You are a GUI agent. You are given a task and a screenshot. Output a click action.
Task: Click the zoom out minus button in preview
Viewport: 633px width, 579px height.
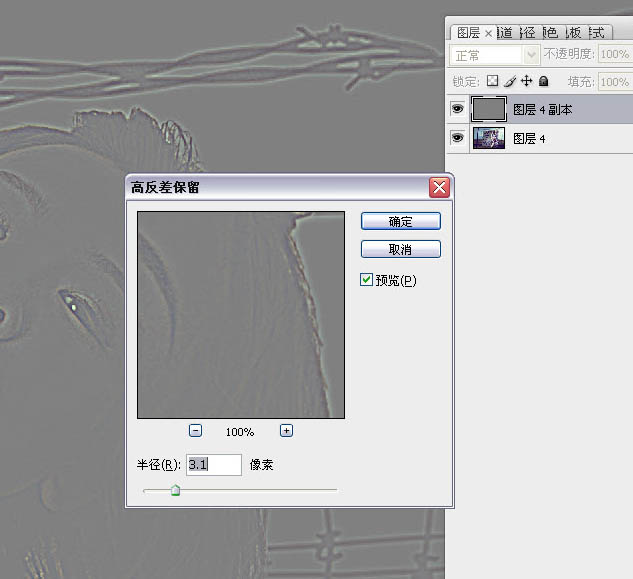pos(195,431)
